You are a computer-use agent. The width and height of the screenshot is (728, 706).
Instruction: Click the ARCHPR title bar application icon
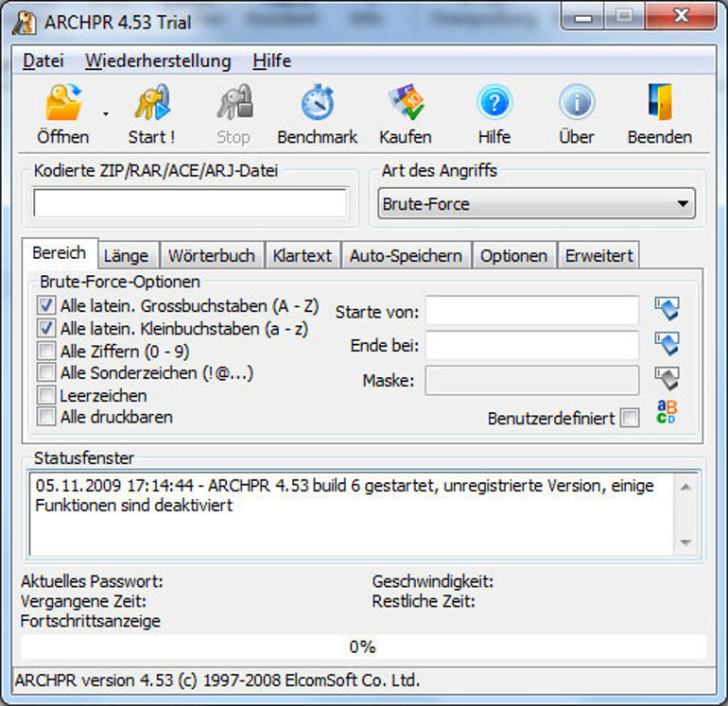coord(25,23)
